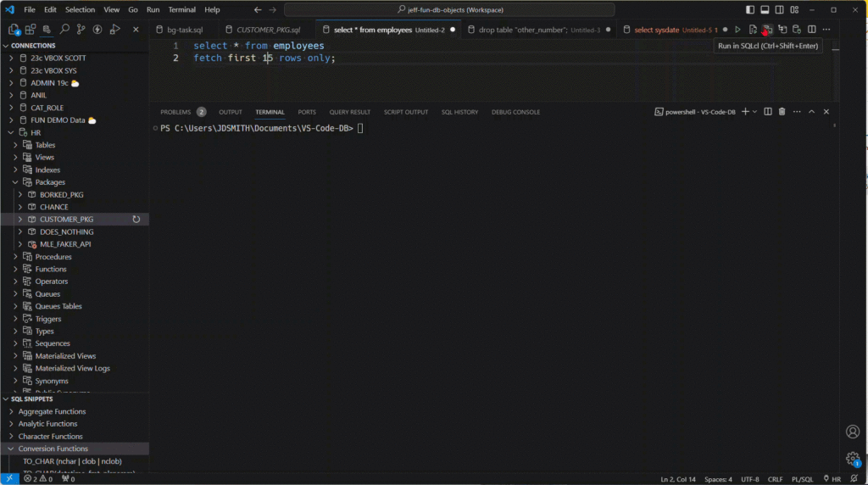
Task: Split the terminal pane
Action: (768, 112)
